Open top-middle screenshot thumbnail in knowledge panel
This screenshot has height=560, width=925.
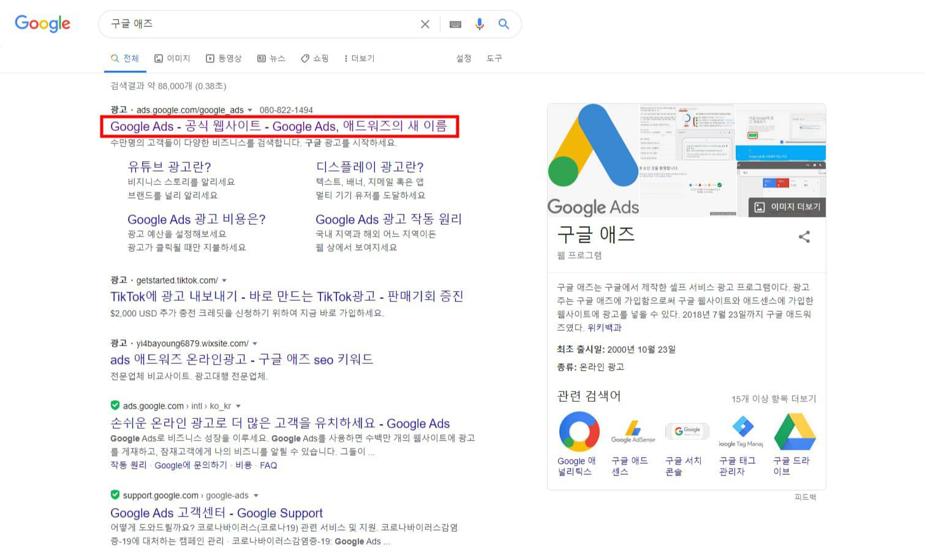pyautogui.click(x=687, y=132)
